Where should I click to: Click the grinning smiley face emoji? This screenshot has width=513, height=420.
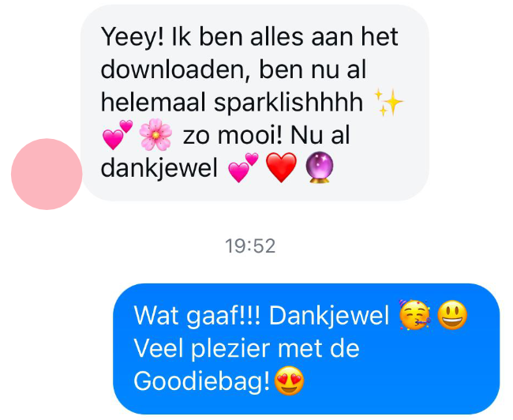pos(452,314)
